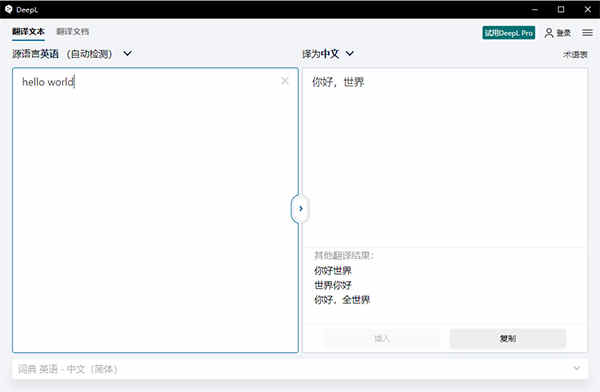Expand the source language dropdown
The image size is (600, 392).
tap(127, 53)
